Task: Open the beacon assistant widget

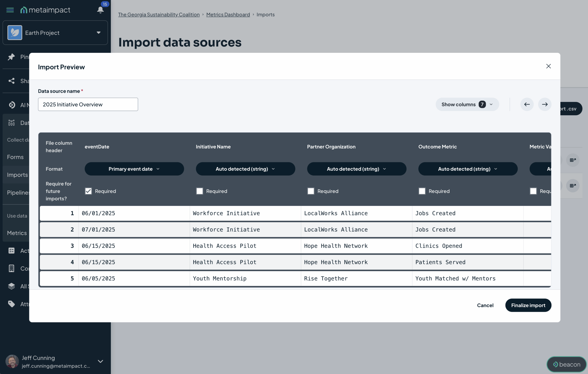Action: [x=566, y=364]
